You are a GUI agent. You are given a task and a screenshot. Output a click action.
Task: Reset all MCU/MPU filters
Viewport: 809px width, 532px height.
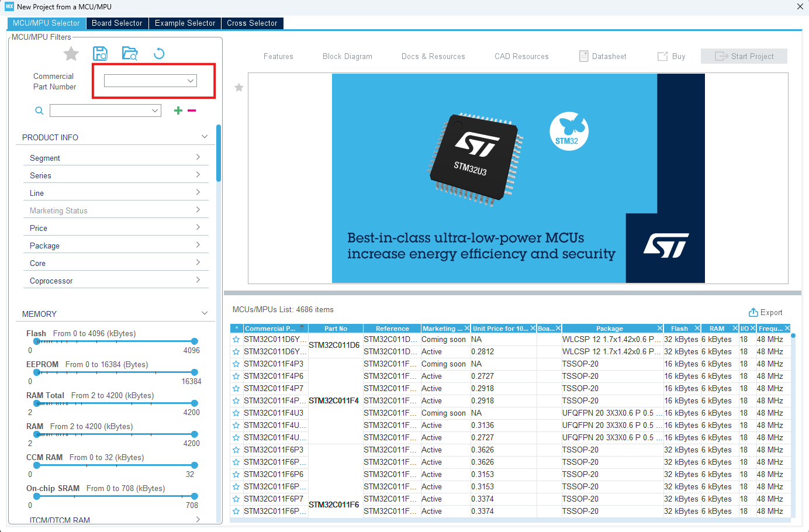(157, 53)
